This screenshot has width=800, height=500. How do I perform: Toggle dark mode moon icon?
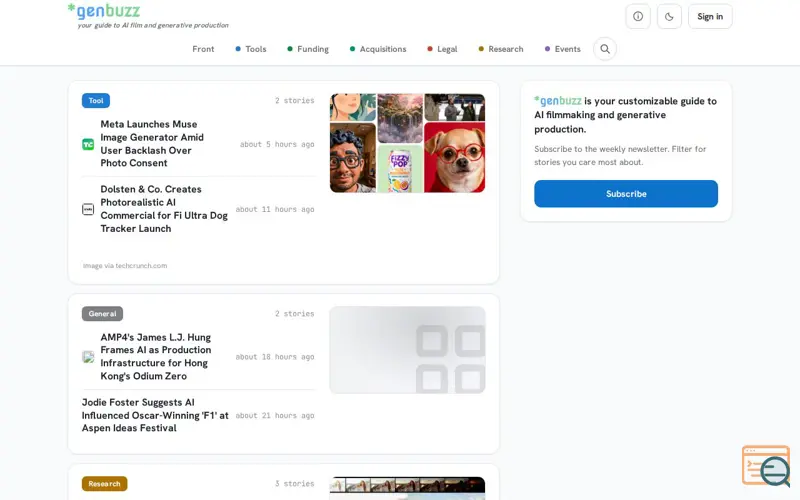coord(669,16)
